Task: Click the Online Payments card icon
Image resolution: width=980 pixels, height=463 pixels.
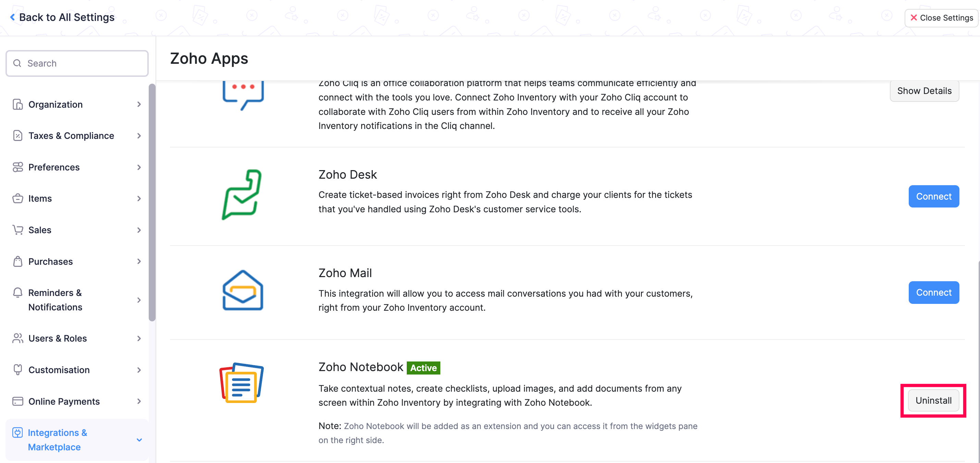Action: point(17,401)
